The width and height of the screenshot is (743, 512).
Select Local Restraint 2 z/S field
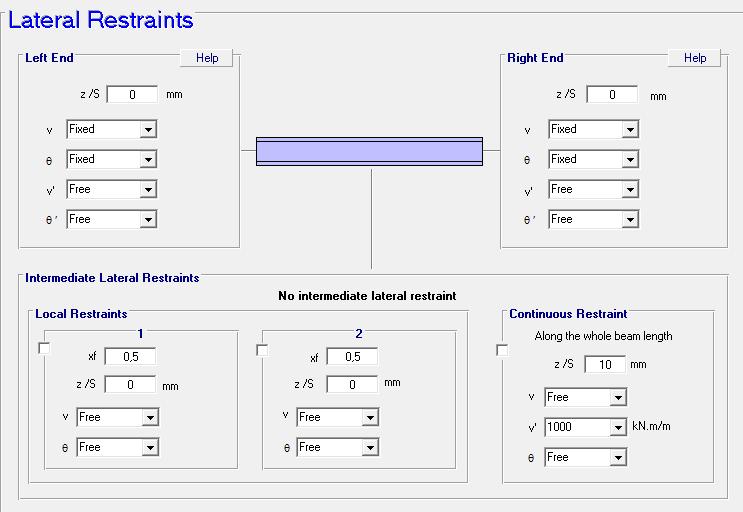[x=352, y=384]
